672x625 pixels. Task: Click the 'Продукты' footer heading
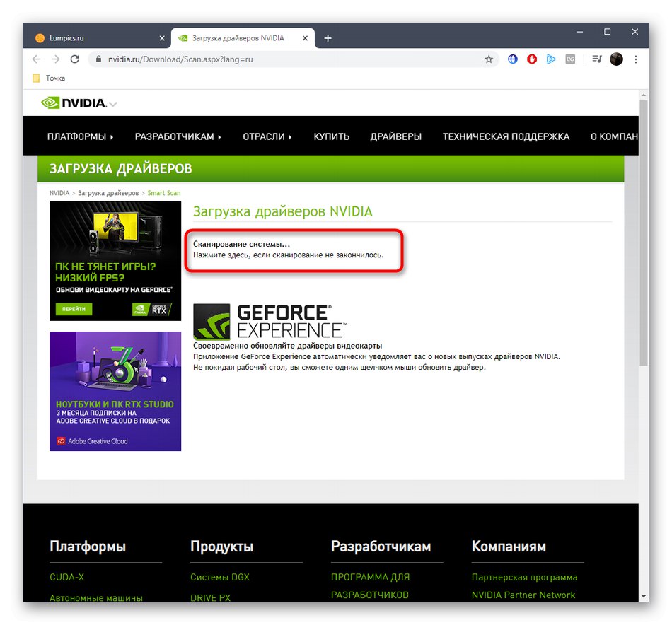(x=221, y=547)
